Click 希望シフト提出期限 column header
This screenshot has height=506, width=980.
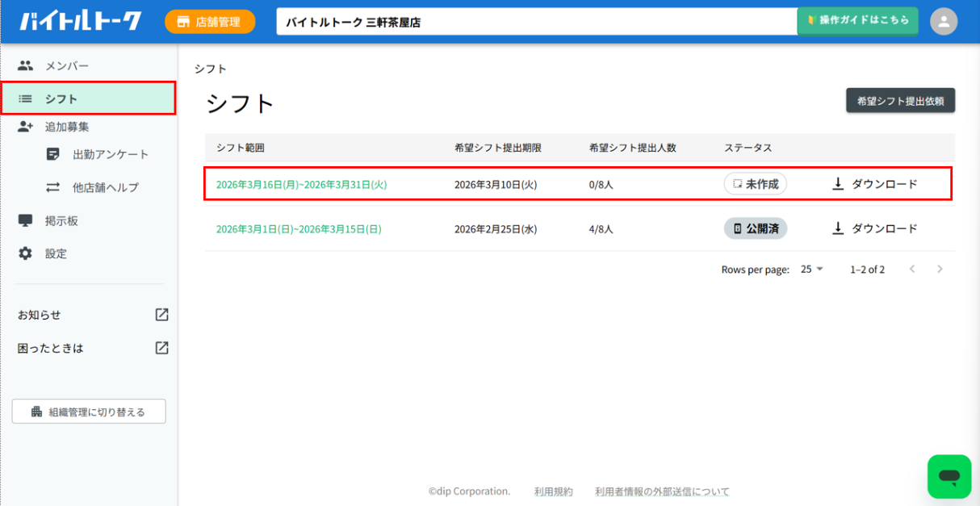(x=498, y=148)
